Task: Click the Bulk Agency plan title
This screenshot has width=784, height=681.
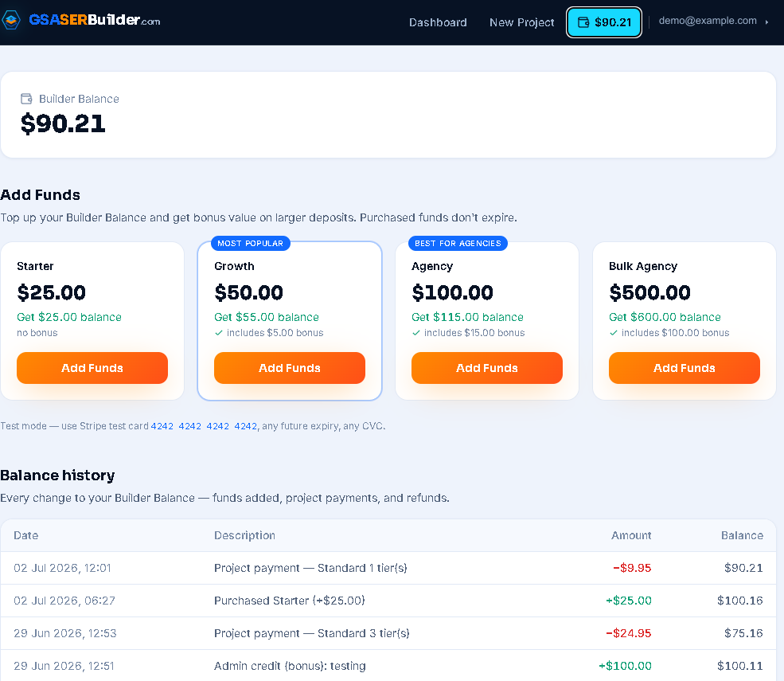Action: [643, 266]
